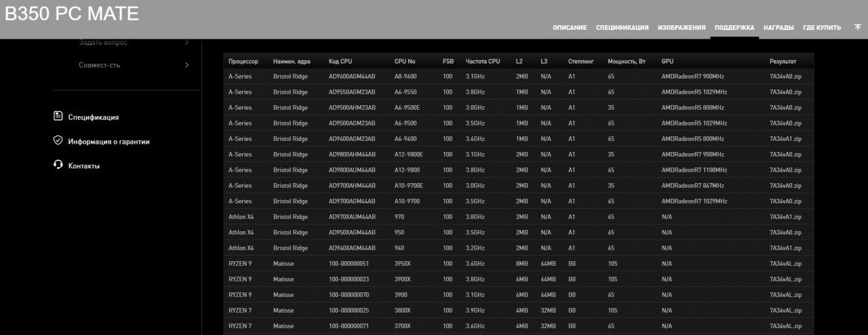Image resolution: width=868 pixels, height=335 pixels.
Task: Click the Процессор column header
Action: click(x=243, y=61)
